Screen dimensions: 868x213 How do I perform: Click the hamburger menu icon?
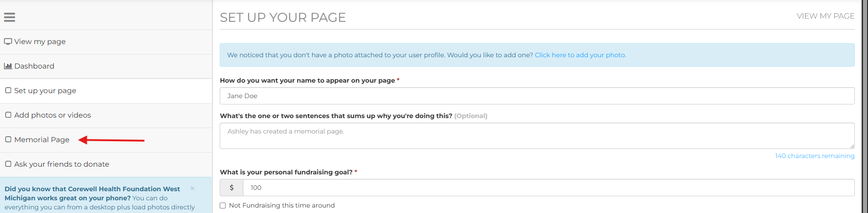pos(10,17)
